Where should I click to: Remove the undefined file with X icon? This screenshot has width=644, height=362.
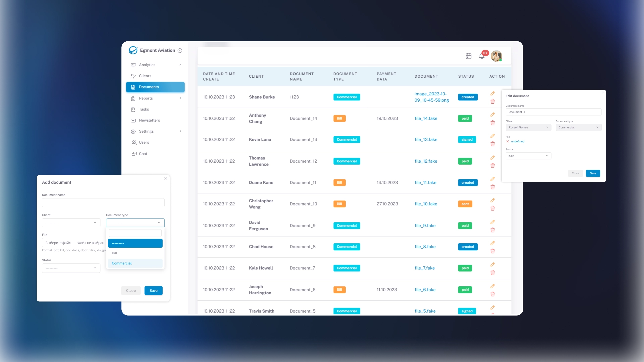(507, 141)
